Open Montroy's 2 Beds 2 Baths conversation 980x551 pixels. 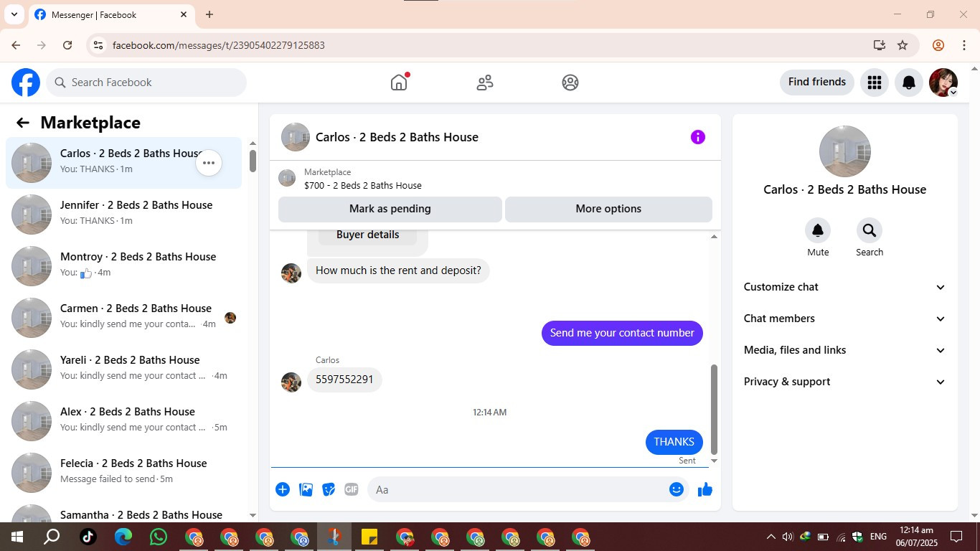tap(123, 266)
